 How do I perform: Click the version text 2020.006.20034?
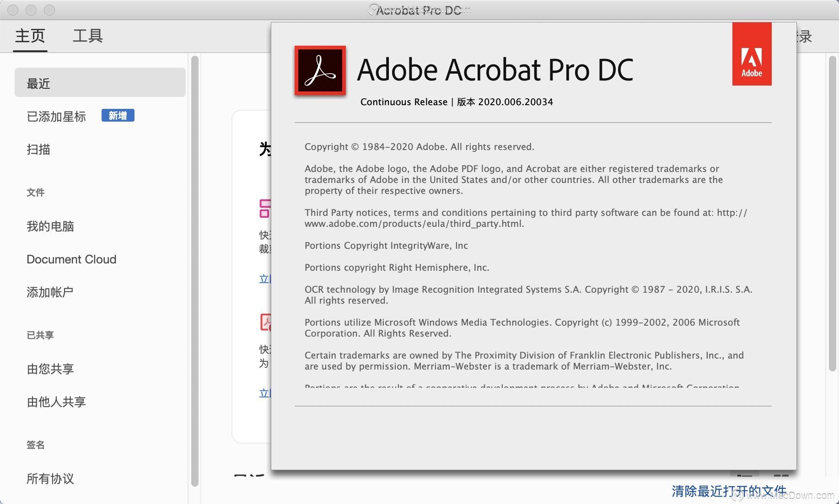pos(516,102)
